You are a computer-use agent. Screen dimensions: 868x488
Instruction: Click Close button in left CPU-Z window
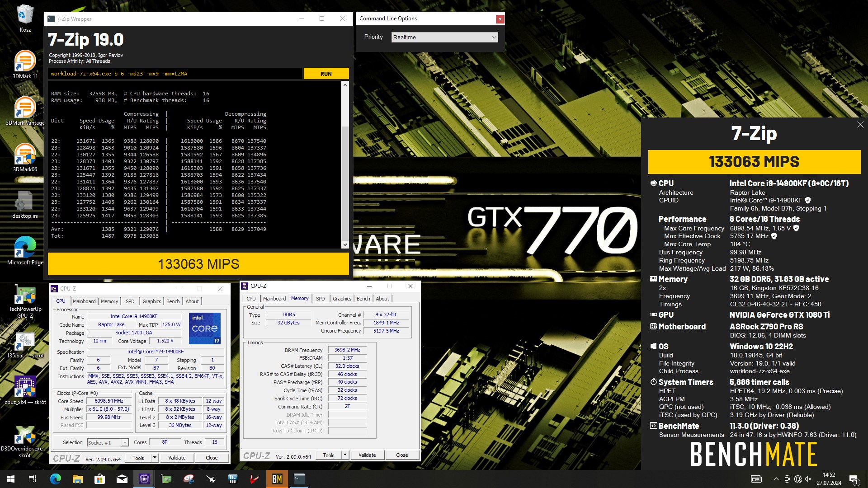[x=212, y=458]
